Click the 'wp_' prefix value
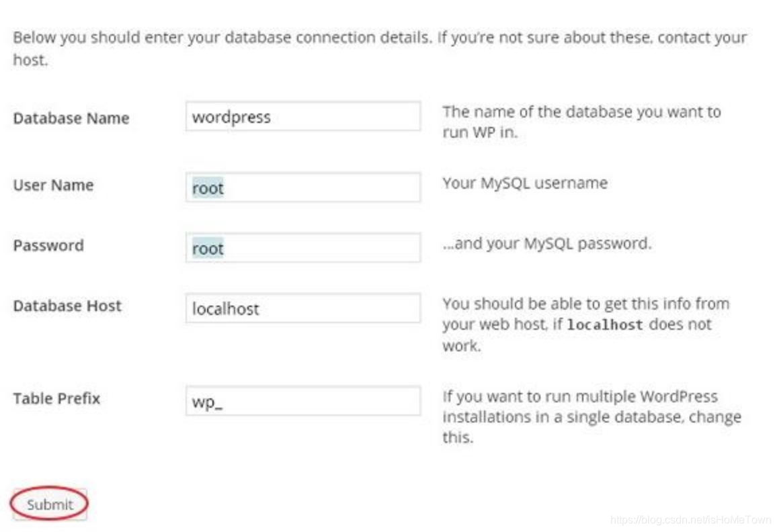The height and width of the screenshot is (532, 777). pos(207,402)
